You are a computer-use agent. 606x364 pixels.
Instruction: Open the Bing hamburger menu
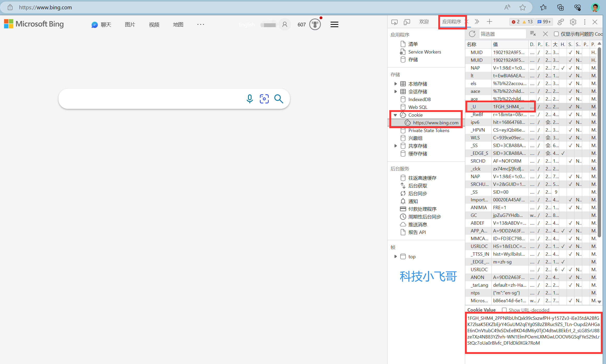(334, 25)
